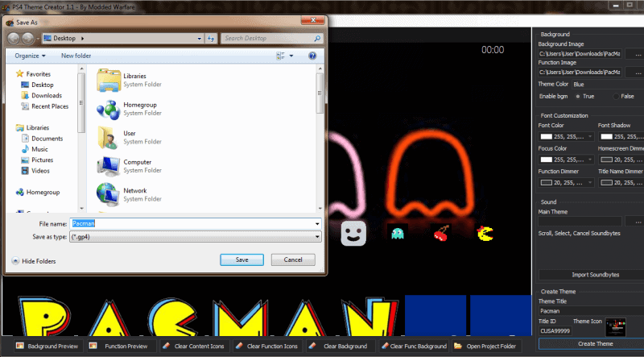Click the Title Name Dimmer color swatch
The width and height of the screenshot is (644, 357).
606,183
